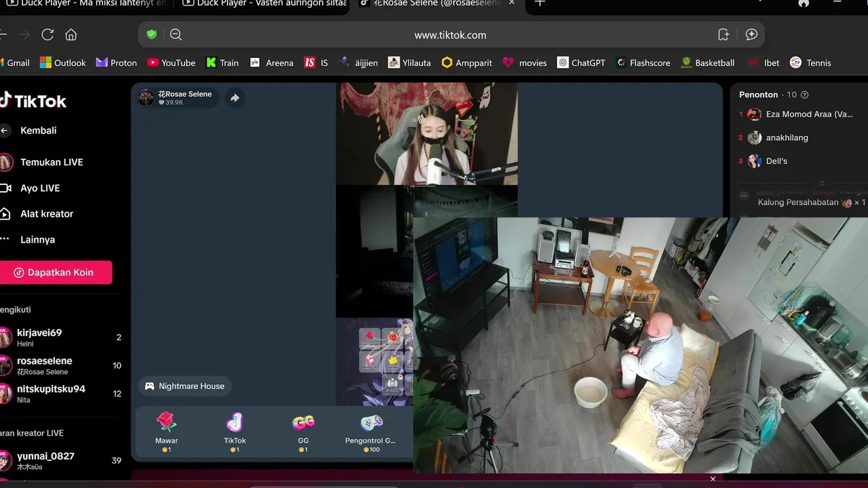Close the overlay with bottom X button
This screenshot has height=488, width=868.
tap(713, 479)
